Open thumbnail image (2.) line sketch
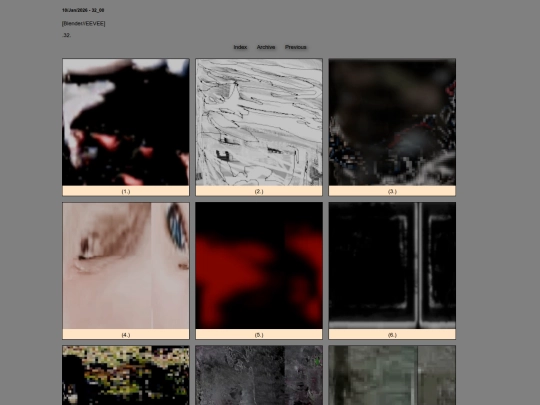The image size is (540, 405). pos(259,122)
